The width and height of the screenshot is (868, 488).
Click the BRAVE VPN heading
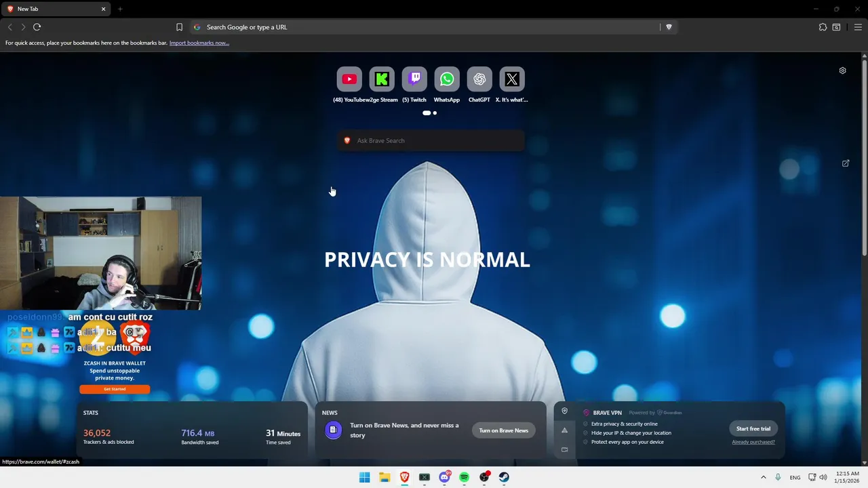point(607,412)
